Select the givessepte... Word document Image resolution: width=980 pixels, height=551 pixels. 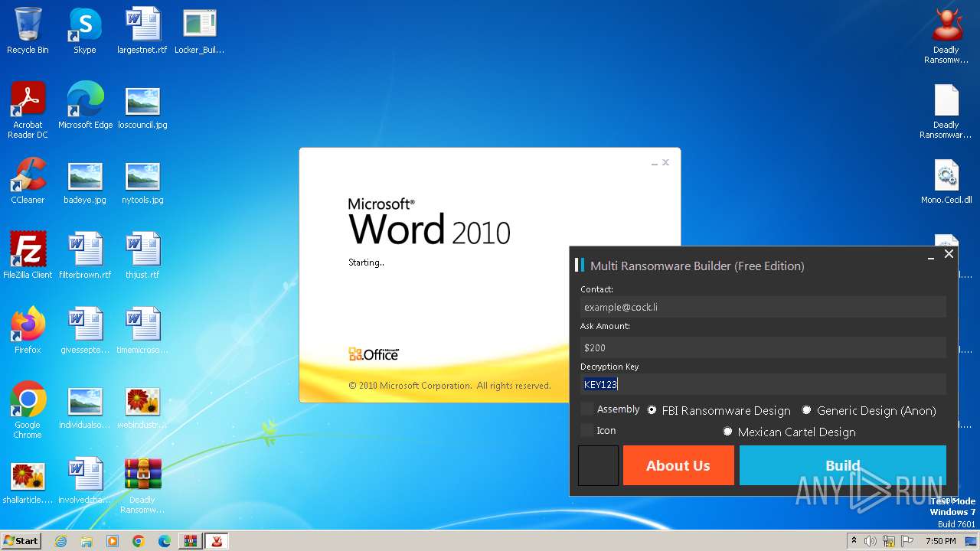coord(85,331)
